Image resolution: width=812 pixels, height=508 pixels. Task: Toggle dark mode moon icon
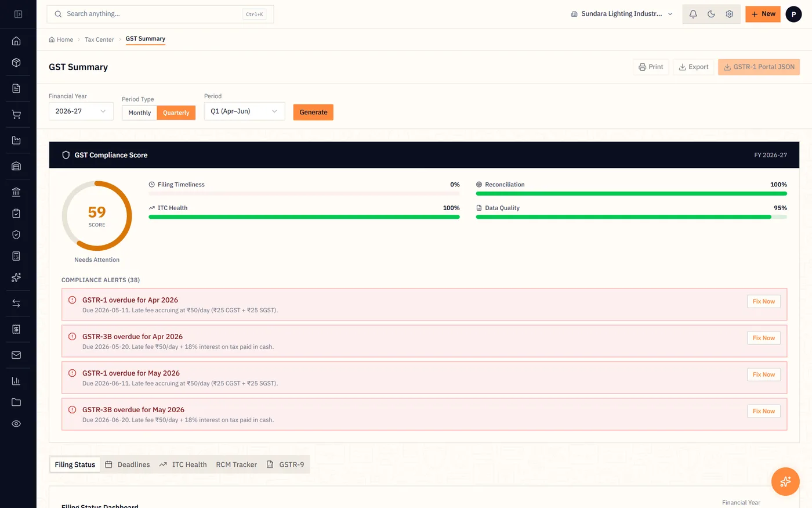(x=711, y=14)
